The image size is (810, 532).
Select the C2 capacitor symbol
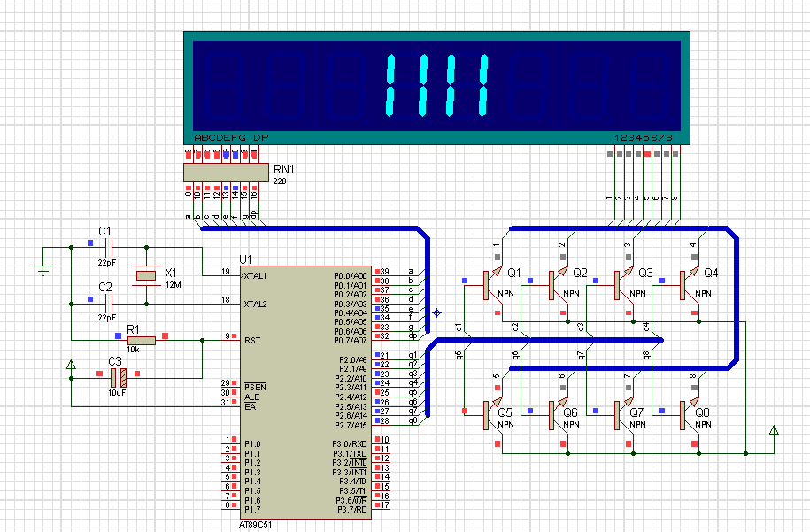point(109,304)
